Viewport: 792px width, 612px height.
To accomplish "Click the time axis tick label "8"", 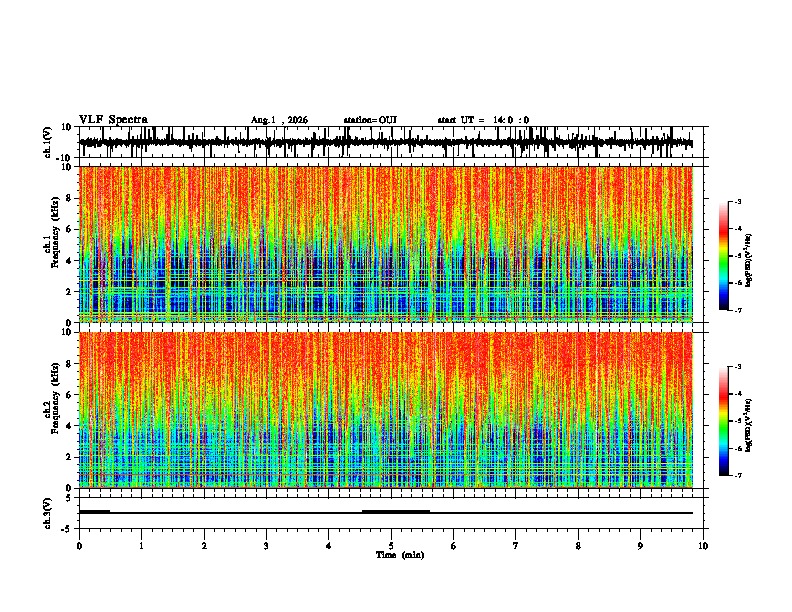I will click(x=578, y=546).
